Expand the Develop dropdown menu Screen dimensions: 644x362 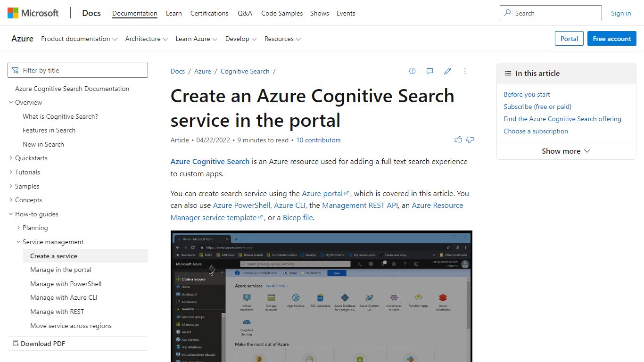[x=240, y=39]
